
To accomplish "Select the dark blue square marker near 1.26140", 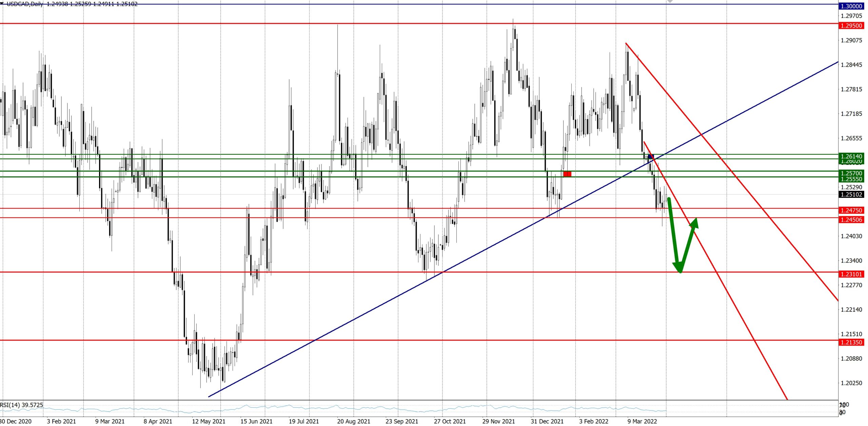I will pyautogui.click(x=650, y=157).
